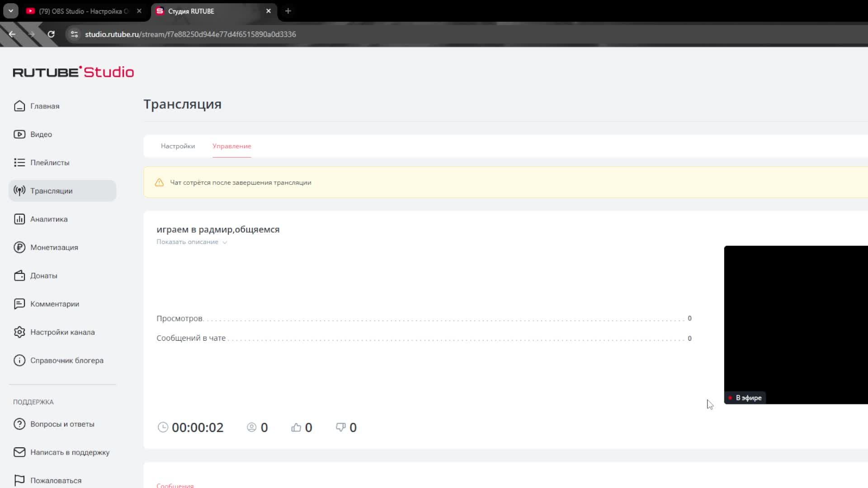Click the Монетизация ruble icon

pos(19,247)
